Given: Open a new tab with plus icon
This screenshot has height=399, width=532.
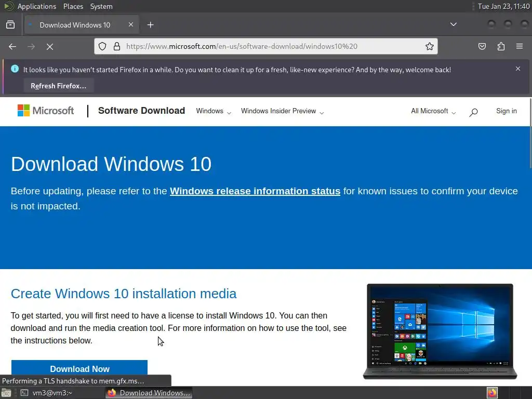Looking at the screenshot, I should click(150, 25).
